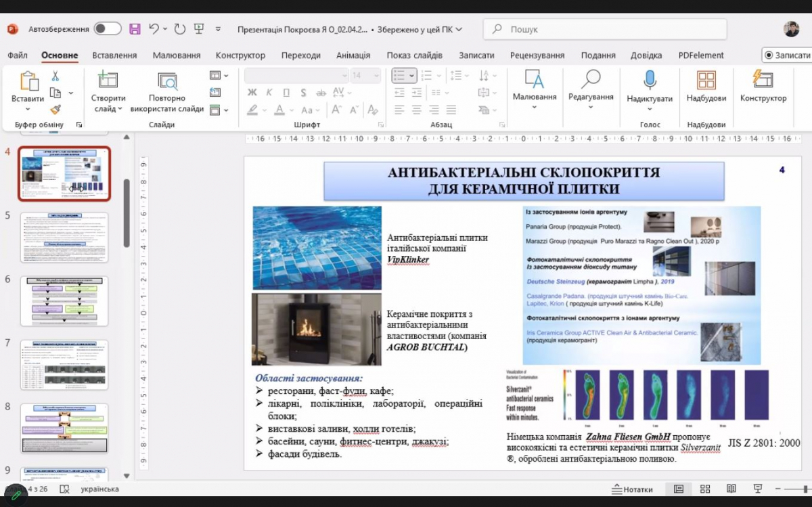Screen dimensions: 812x507
Task: Toggle the Нотатки notes pane
Action: point(632,489)
